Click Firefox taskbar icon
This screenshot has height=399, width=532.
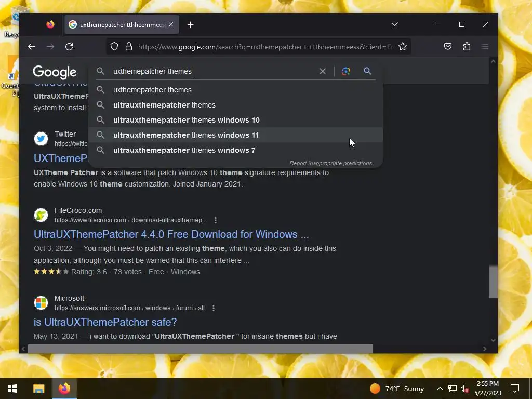click(64, 389)
